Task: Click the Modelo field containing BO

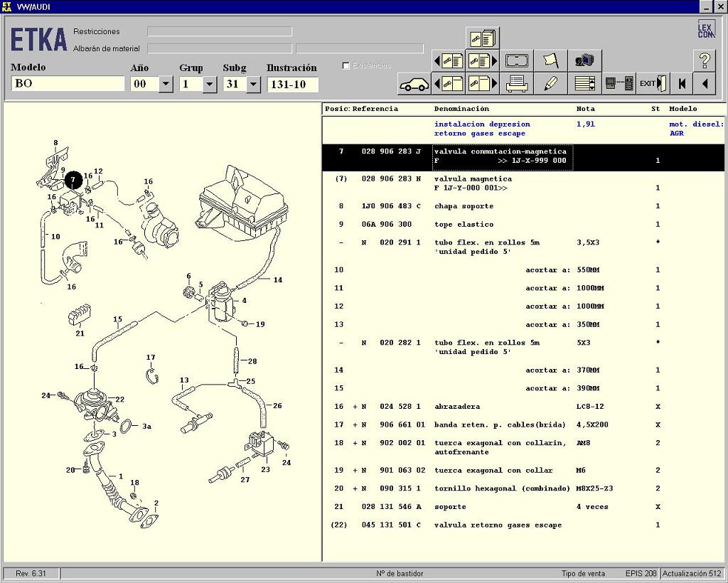Action: tap(68, 84)
